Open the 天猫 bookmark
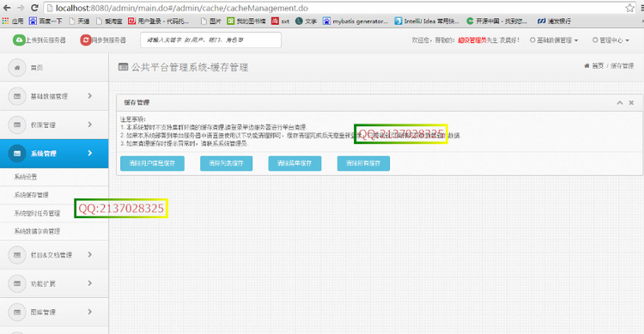 79,21
